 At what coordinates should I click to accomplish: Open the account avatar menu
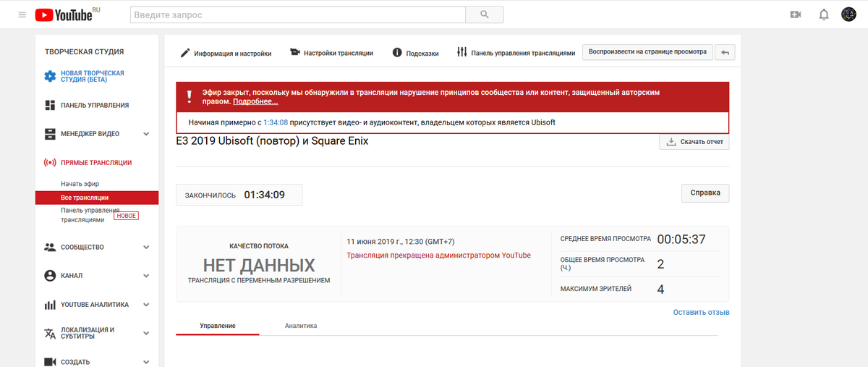849,14
